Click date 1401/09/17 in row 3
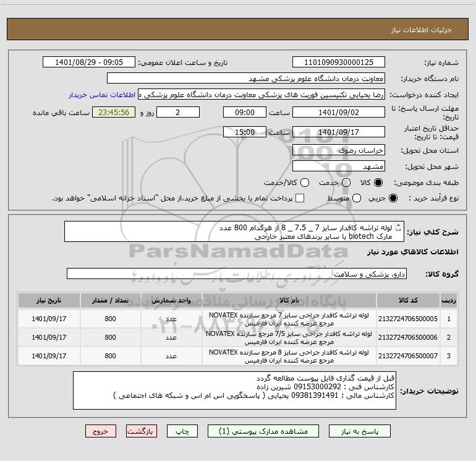The height and width of the screenshot is (461, 476). coord(49,356)
